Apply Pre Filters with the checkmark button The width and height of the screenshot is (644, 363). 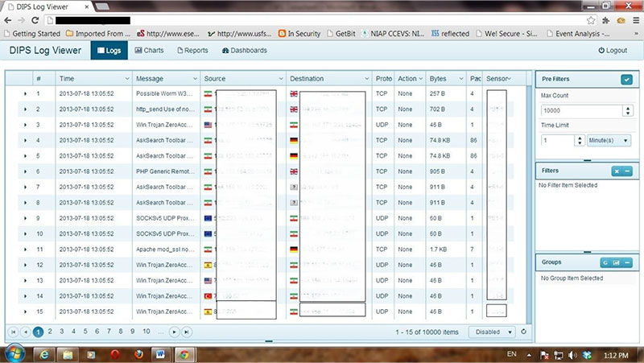626,79
